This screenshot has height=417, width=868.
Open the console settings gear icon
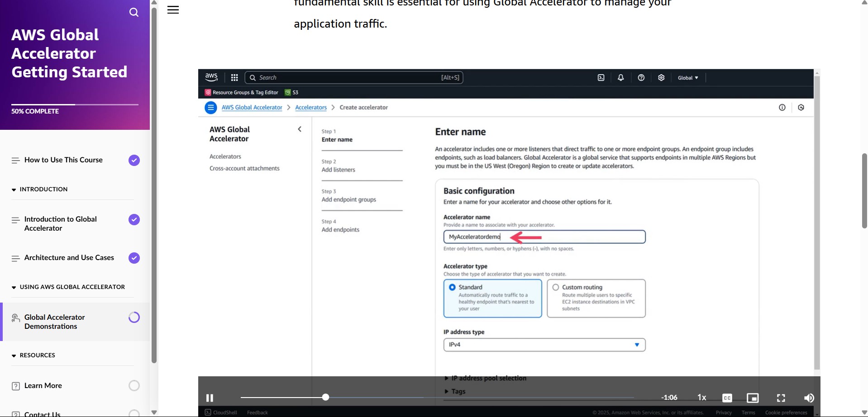pyautogui.click(x=661, y=78)
